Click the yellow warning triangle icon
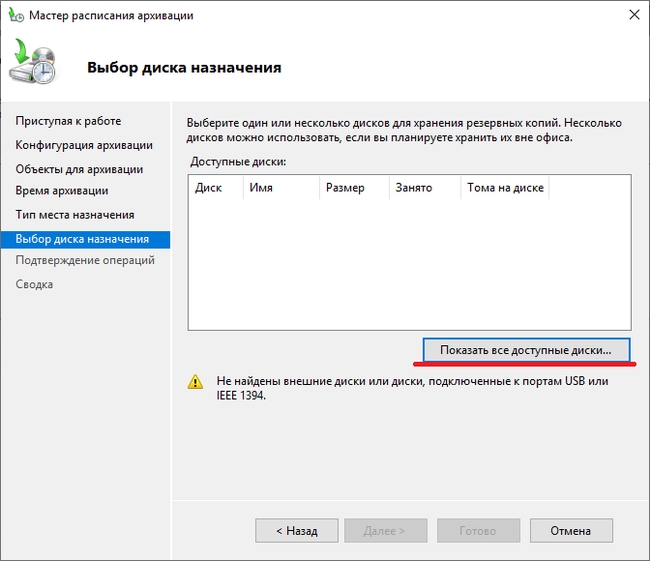Screen dimensions: 650x561 [196, 382]
